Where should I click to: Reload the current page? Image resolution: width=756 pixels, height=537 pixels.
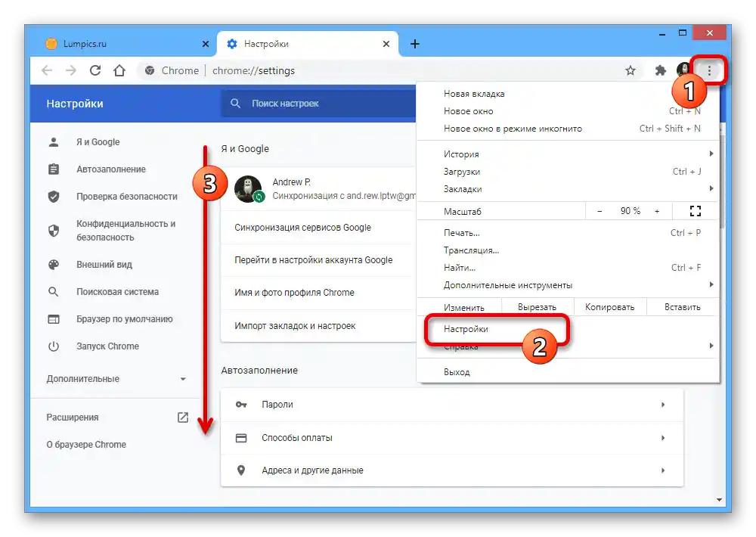tap(95, 71)
